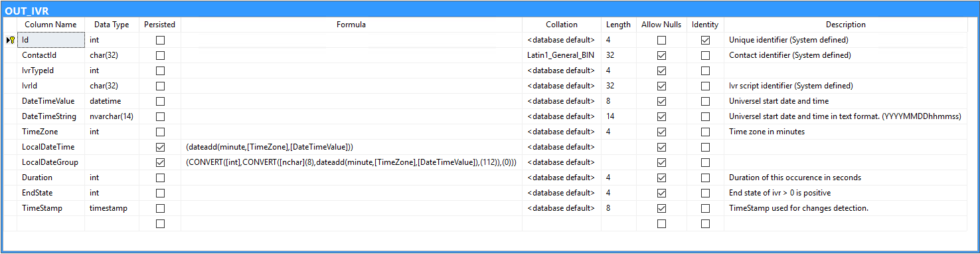Select the IvrId column name cell
Image resolution: width=980 pixels, height=254 pixels.
coord(51,86)
